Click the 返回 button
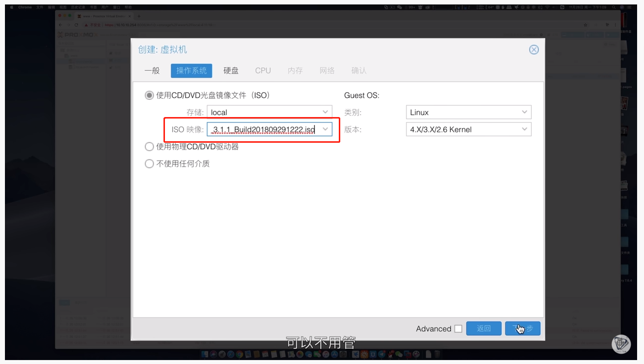The height and width of the screenshot is (364, 644). pos(484,328)
